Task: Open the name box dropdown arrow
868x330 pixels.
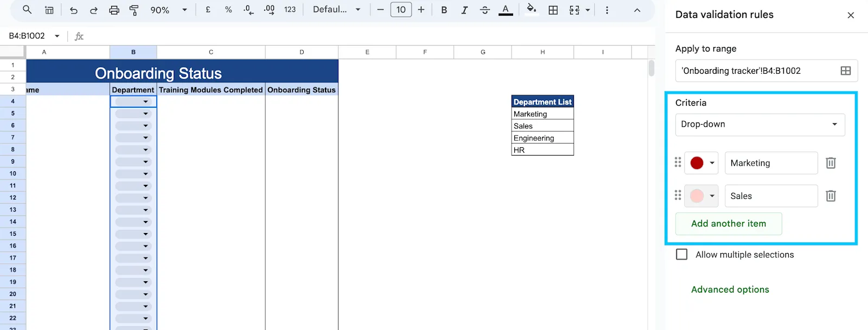Action: tap(57, 36)
